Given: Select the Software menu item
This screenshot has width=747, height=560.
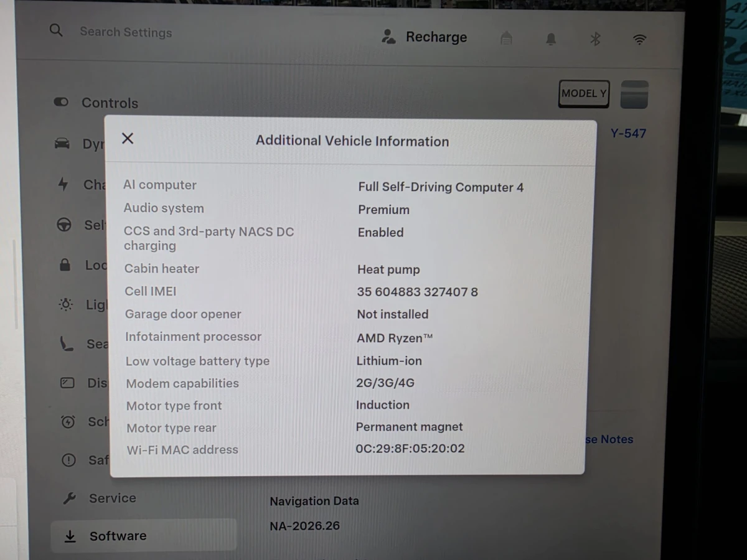Looking at the screenshot, I should [x=144, y=535].
